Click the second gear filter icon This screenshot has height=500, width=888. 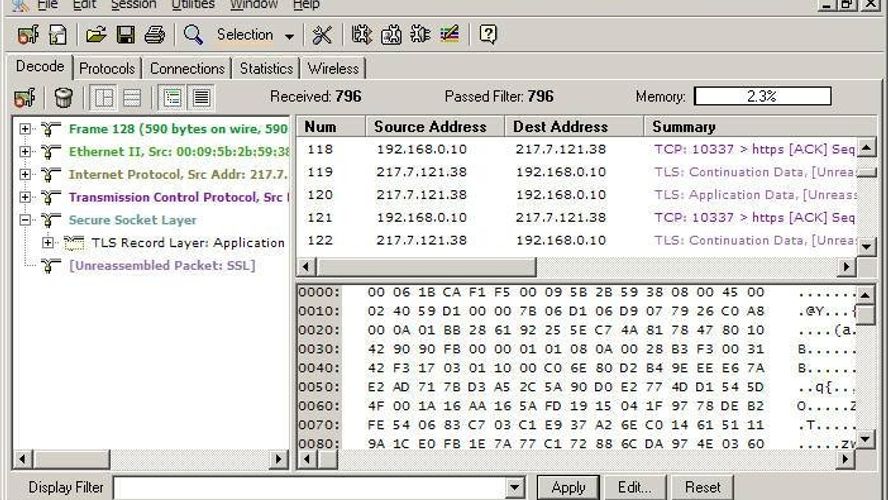click(x=391, y=35)
